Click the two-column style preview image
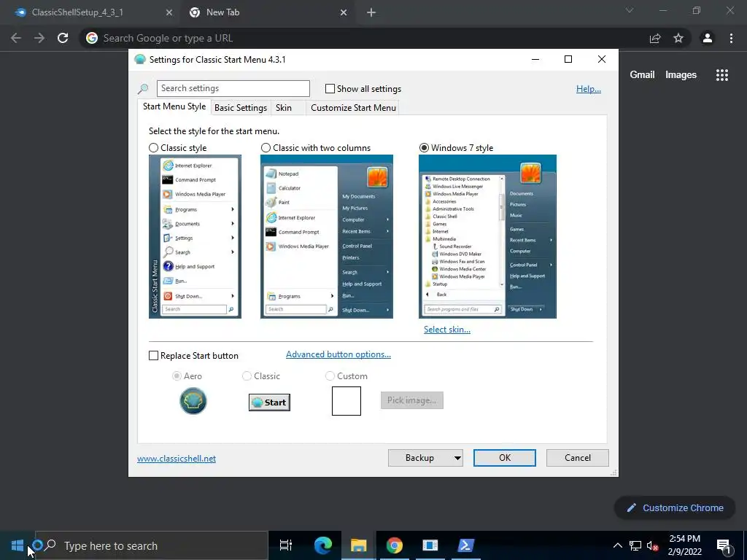The width and height of the screenshot is (747, 560). (326, 236)
